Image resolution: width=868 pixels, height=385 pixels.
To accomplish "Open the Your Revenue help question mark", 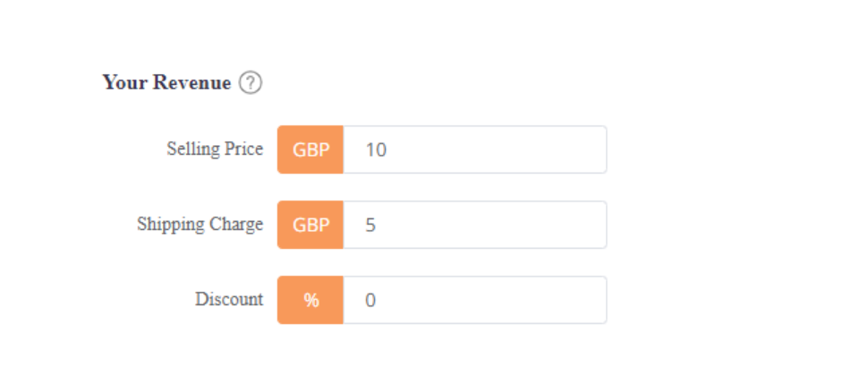I will tap(251, 83).
